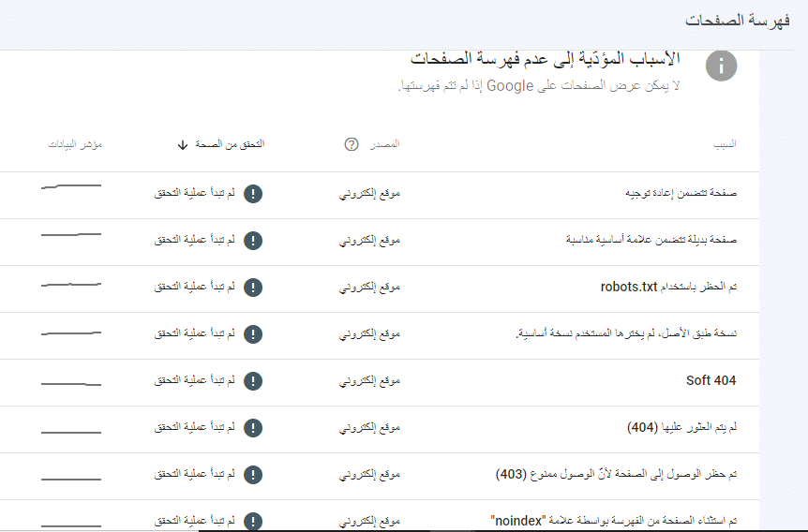
Task: Click the trend sparkline in the 404 row
Action: [x=71, y=432]
